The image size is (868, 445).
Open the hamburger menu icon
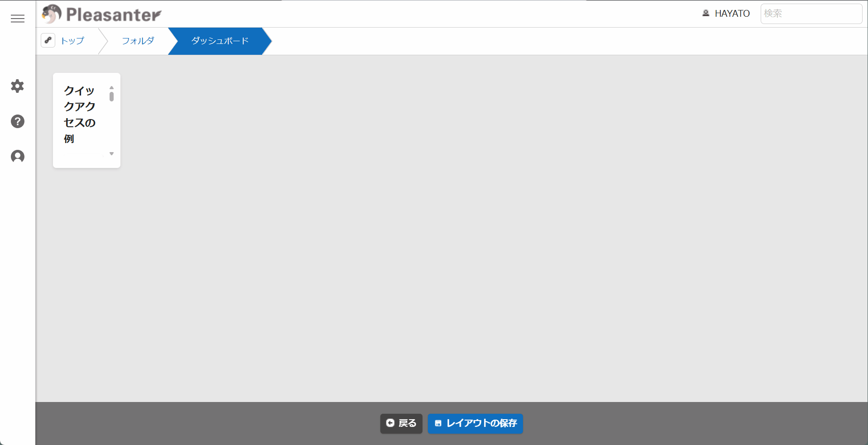click(x=18, y=19)
